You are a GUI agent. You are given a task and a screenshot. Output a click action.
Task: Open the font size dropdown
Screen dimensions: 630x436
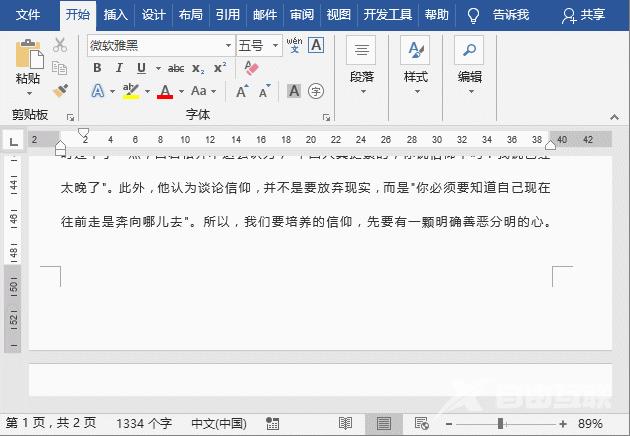click(x=275, y=45)
